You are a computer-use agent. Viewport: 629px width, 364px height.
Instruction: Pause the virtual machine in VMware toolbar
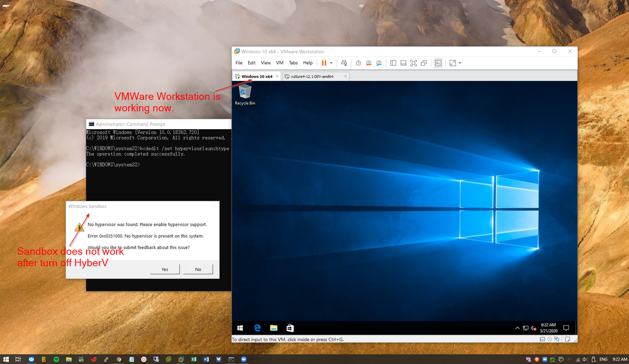324,63
